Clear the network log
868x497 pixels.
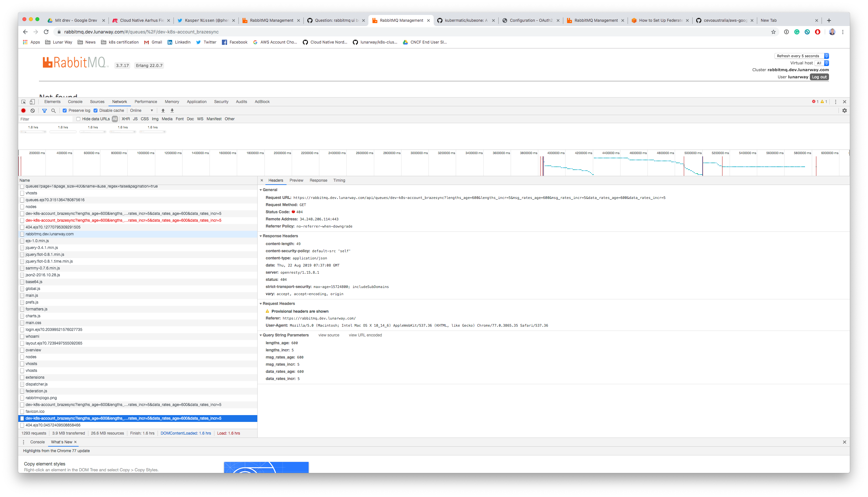(33, 111)
